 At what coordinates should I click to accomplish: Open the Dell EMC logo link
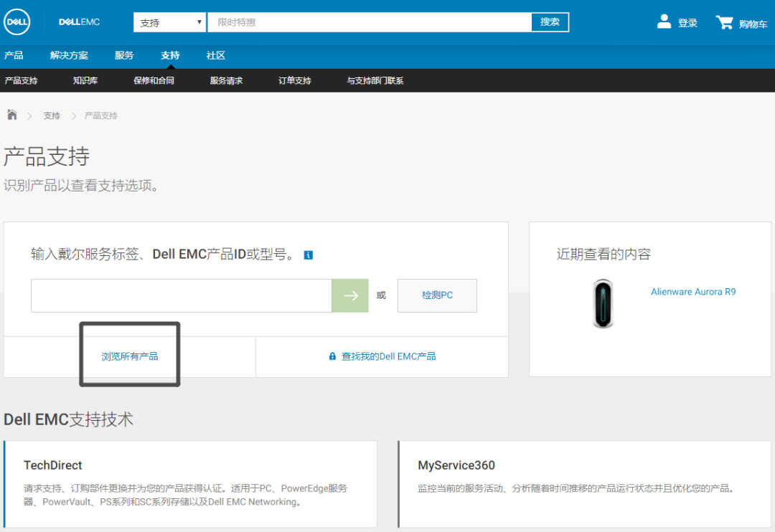[x=79, y=22]
